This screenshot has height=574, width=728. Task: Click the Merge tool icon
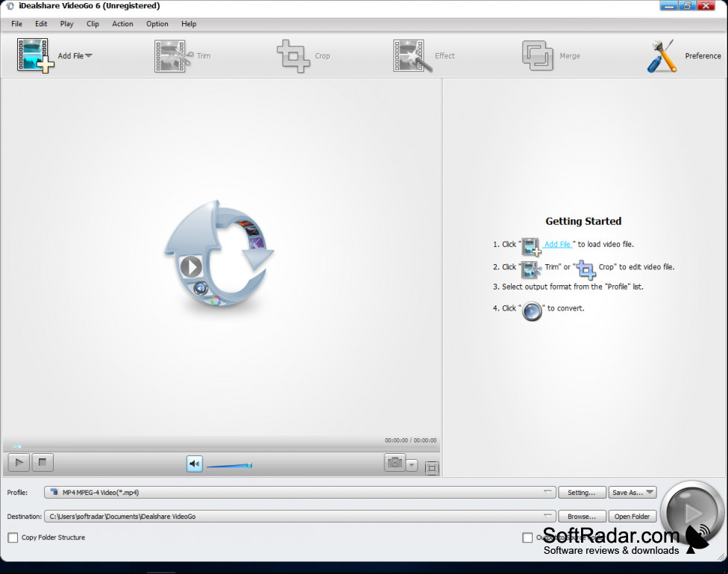point(538,56)
